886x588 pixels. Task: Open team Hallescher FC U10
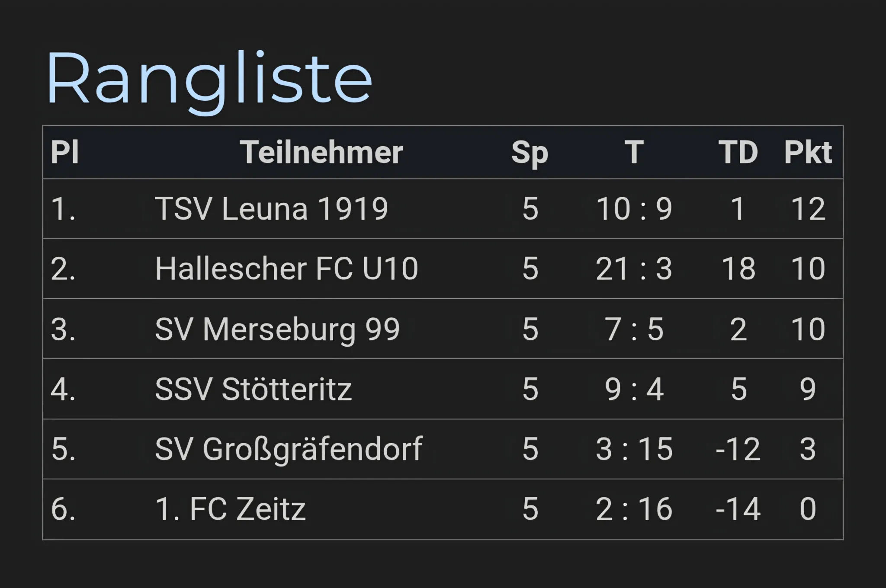286,268
